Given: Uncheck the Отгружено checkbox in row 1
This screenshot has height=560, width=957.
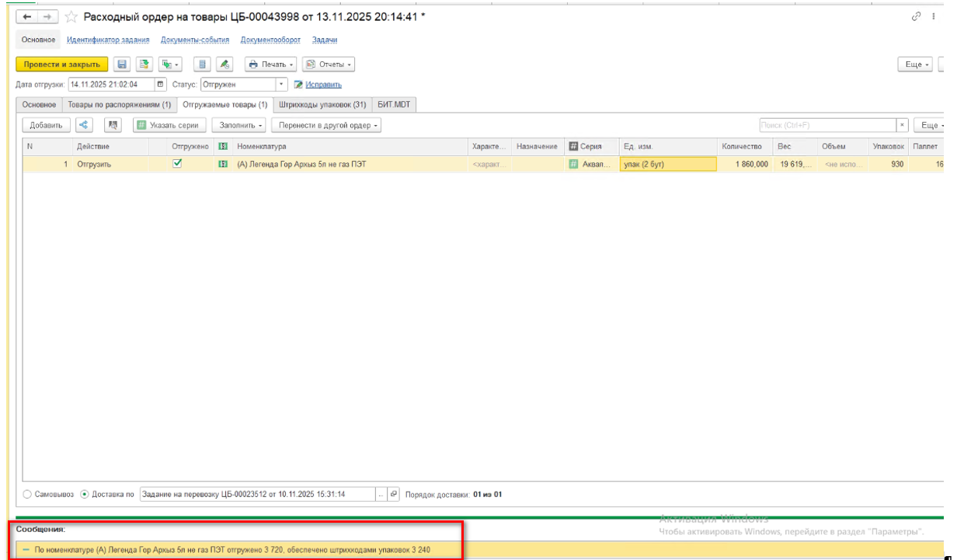Looking at the screenshot, I should (x=177, y=164).
